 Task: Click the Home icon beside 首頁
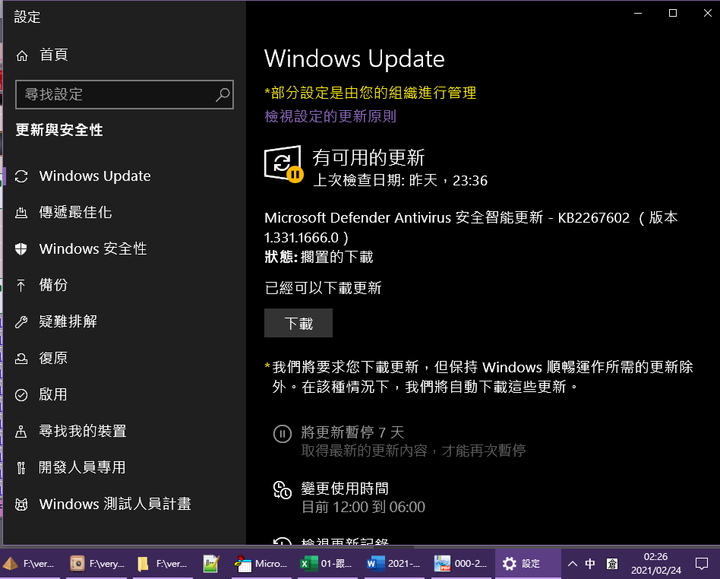(x=22, y=56)
